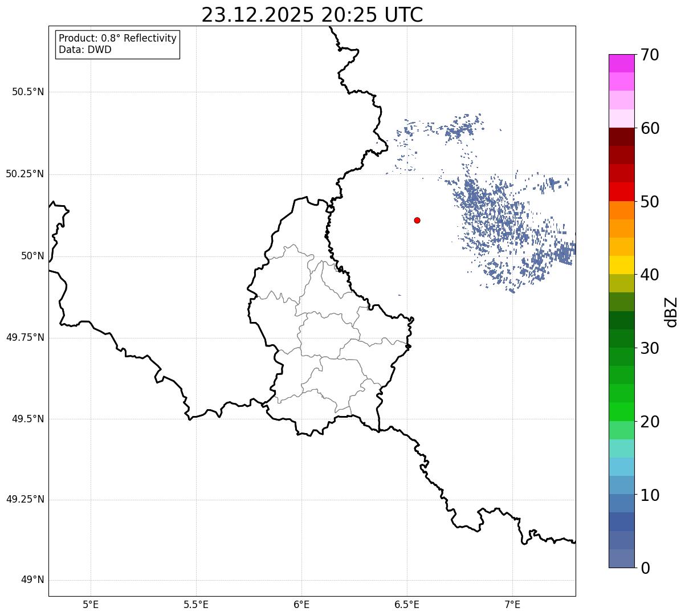This screenshot has width=685, height=616.
Task: Click the colorbar tick label 60
Action: click(x=650, y=128)
